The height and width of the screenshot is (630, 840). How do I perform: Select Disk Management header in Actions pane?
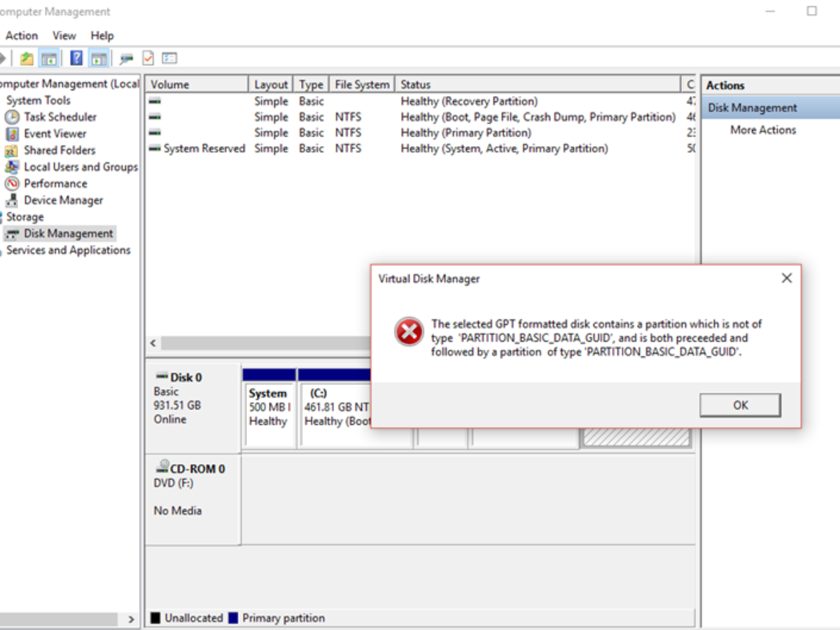click(x=770, y=108)
